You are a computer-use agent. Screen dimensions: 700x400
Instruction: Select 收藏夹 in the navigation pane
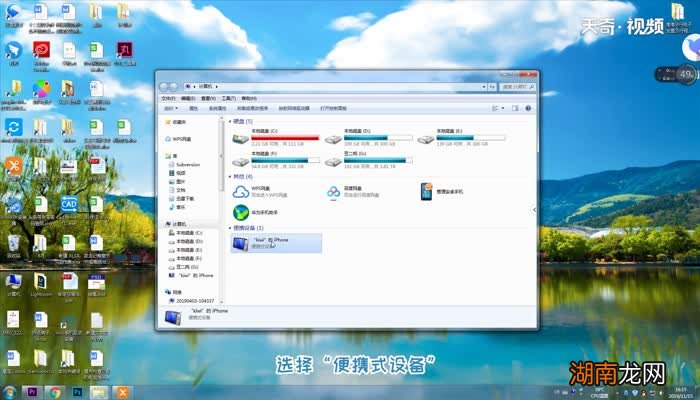176,122
